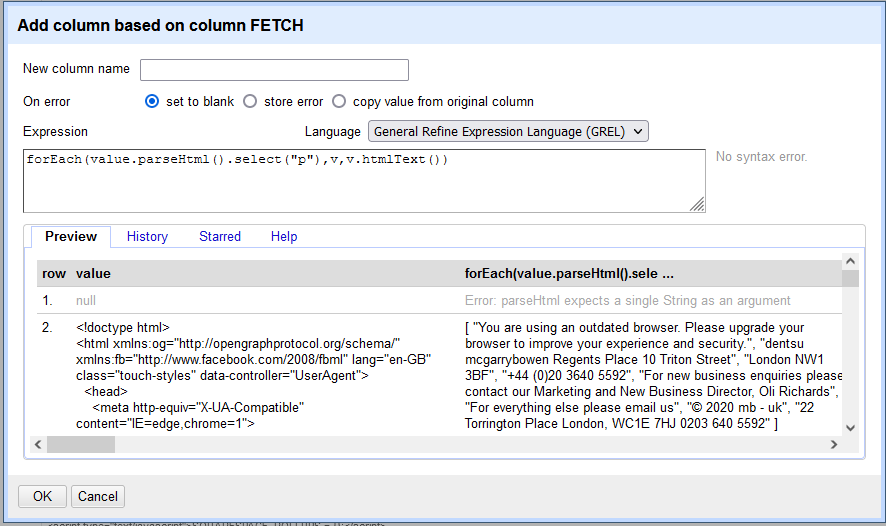Click the horizontal scrollbar thumb
Screen dimensions: 886x526
pyautogui.click(x=81, y=445)
